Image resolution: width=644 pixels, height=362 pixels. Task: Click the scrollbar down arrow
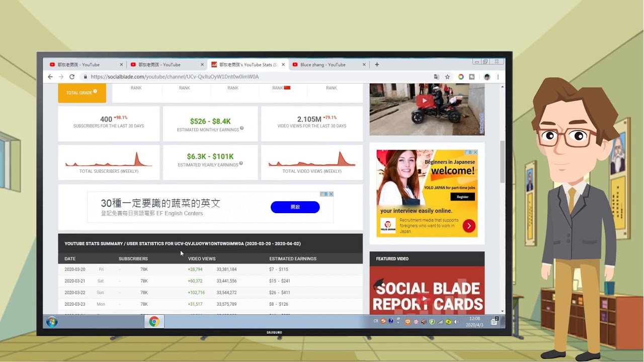point(502,311)
